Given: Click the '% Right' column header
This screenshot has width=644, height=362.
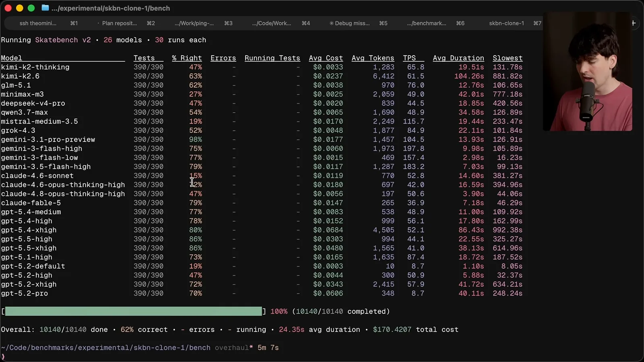Looking at the screenshot, I should (x=187, y=58).
